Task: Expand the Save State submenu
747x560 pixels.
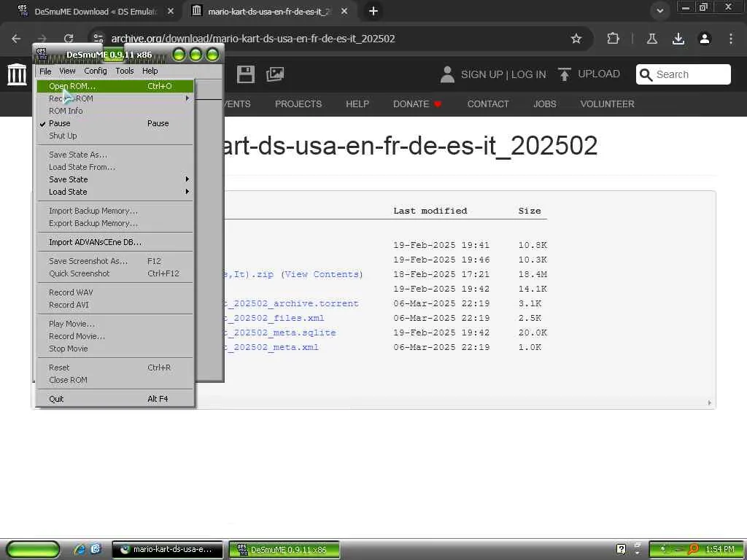Action: (115, 179)
